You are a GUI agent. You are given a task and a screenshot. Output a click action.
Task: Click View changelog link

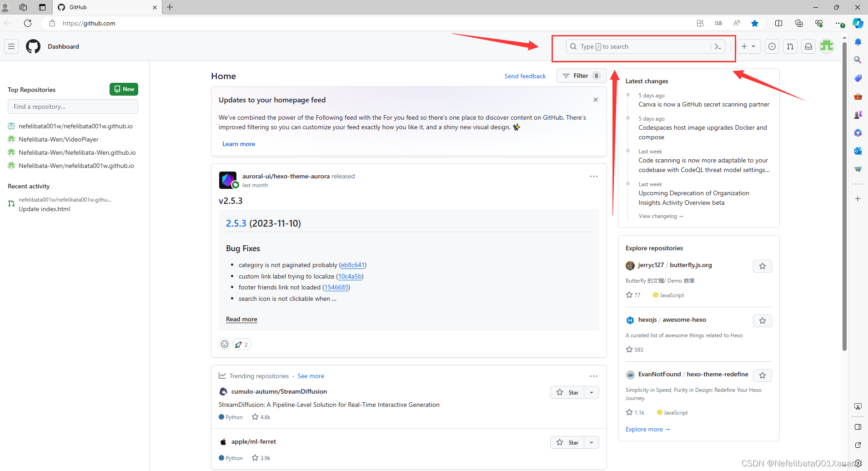pos(661,216)
